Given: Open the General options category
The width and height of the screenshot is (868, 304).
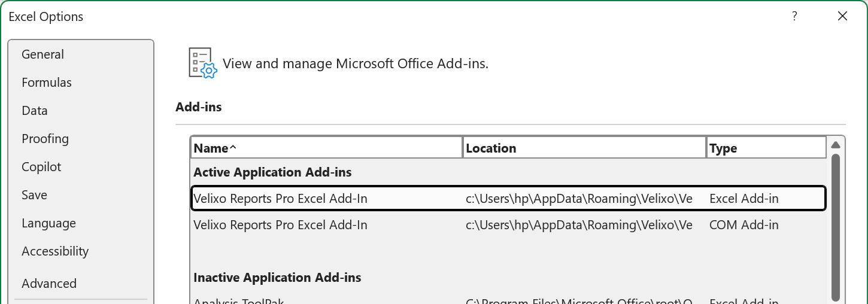Looking at the screenshot, I should [x=43, y=54].
